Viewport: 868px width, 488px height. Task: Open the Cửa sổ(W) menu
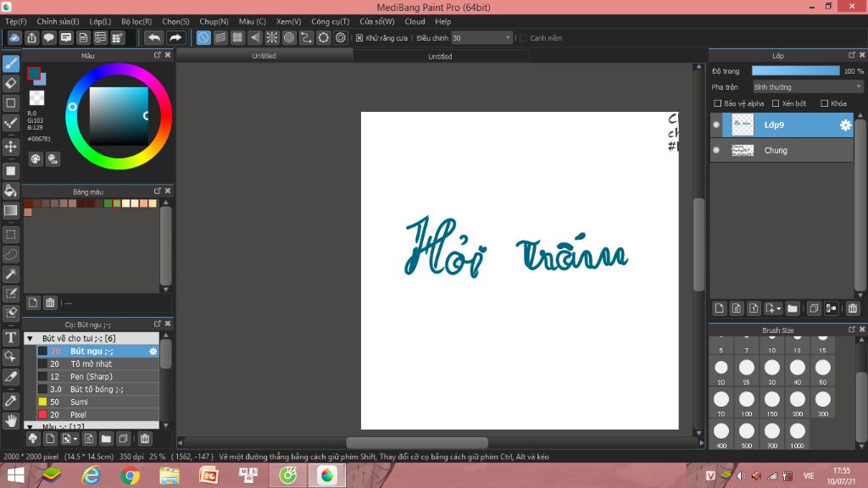click(x=377, y=21)
